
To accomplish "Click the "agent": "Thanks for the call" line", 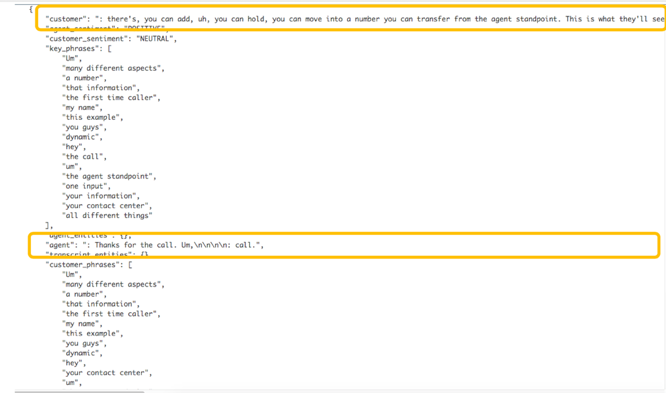I will click(155, 245).
